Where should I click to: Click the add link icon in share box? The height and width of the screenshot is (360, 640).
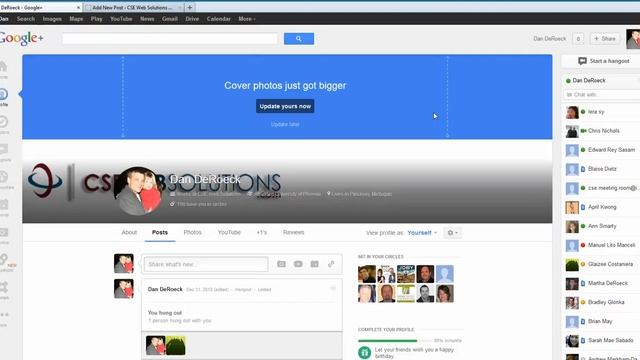click(331, 264)
